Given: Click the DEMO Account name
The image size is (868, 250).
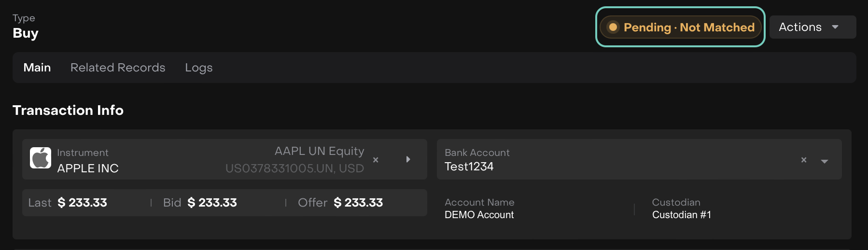Looking at the screenshot, I should point(479,215).
